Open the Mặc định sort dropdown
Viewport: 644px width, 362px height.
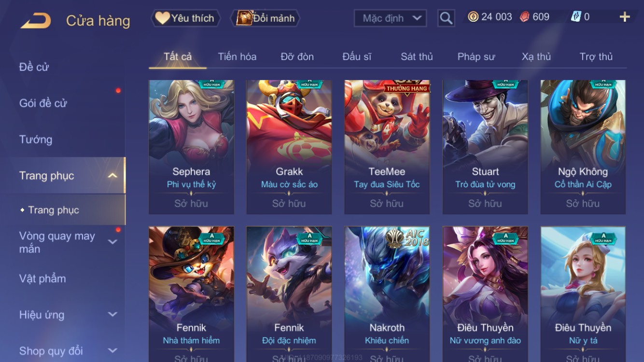pyautogui.click(x=390, y=18)
